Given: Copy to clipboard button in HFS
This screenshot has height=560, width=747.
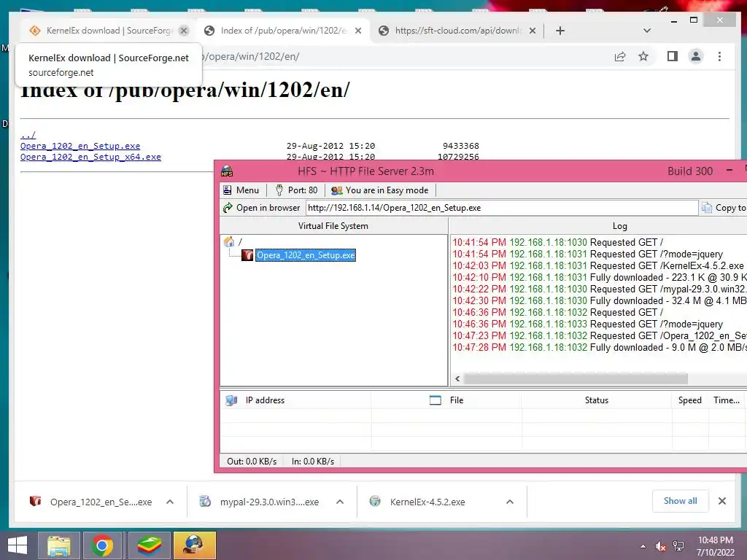Looking at the screenshot, I should pos(723,208).
